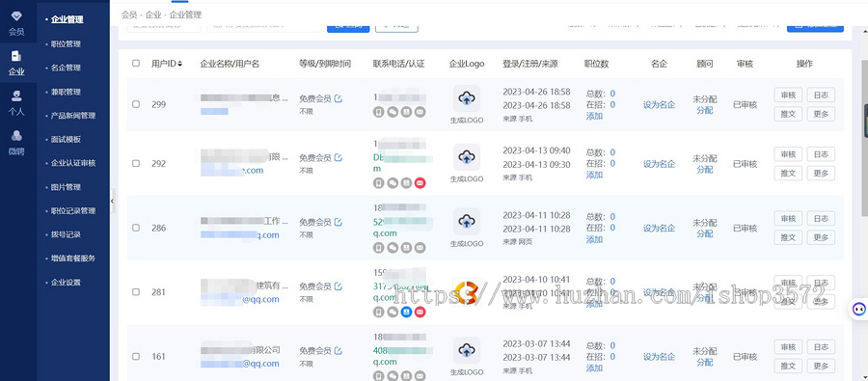Open 图片管理 in the side menu

pyautogui.click(x=66, y=186)
